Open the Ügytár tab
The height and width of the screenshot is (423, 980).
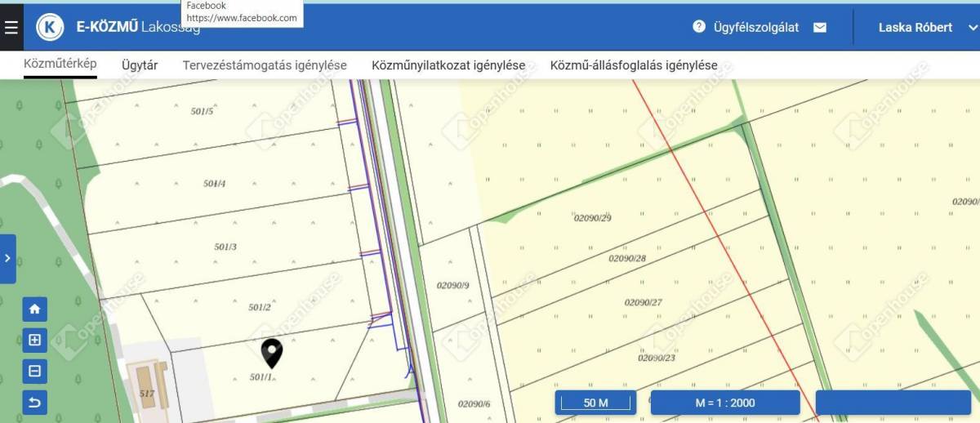140,65
